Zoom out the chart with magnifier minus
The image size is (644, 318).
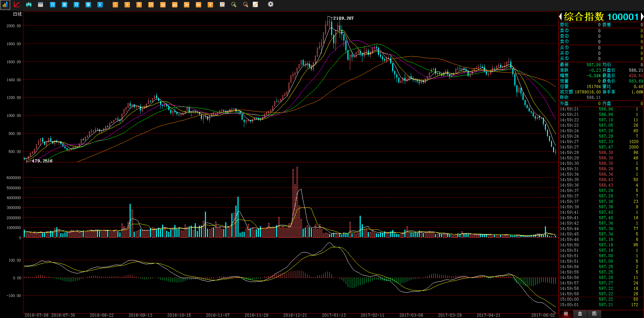click(246, 4)
